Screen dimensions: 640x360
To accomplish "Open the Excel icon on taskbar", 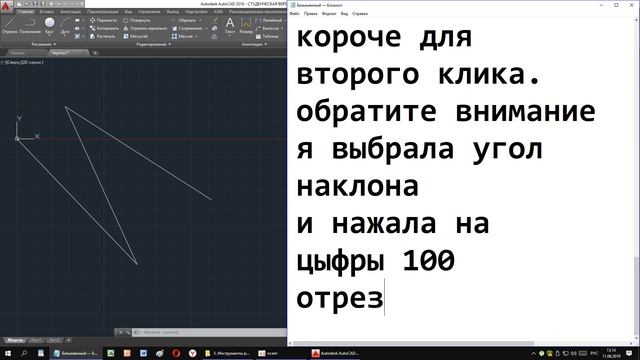I will coord(111,353).
